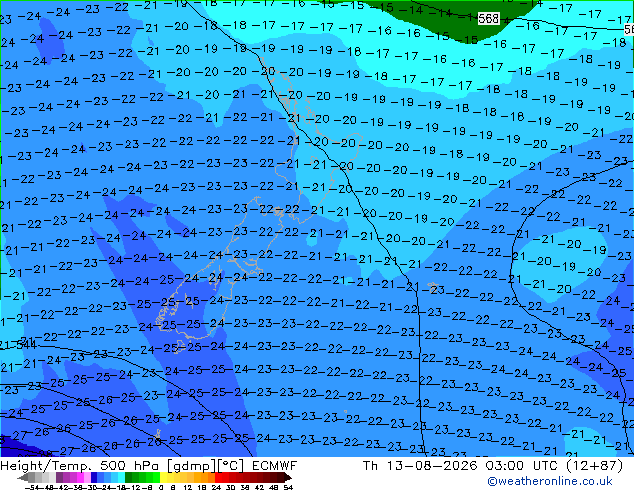Click the bright red legend segment above 24
This screenshot has width=634, height=490.
(x=218, y=477)
